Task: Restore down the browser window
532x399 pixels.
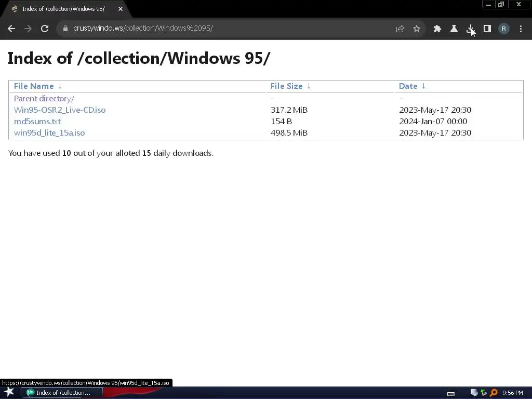Action: (501, 5)
